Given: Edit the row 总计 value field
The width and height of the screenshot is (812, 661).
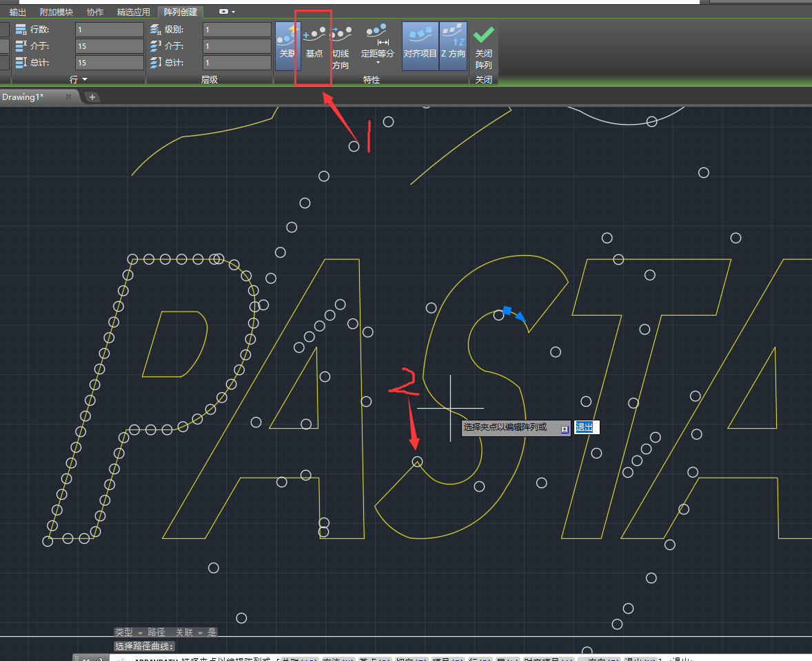Looking at the screenshot, I should pyautogui.click(x=110, y=63).
